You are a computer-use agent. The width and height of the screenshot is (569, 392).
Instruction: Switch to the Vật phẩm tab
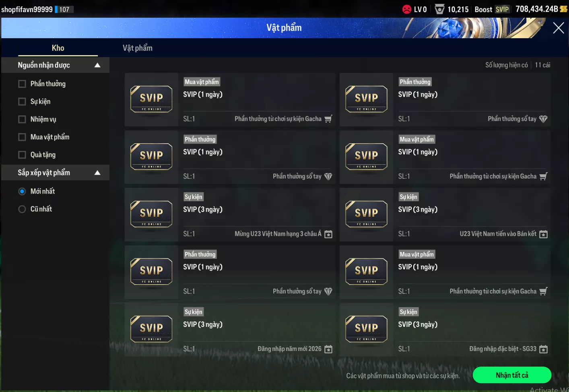pyautogui.click(x=138, y=48)
